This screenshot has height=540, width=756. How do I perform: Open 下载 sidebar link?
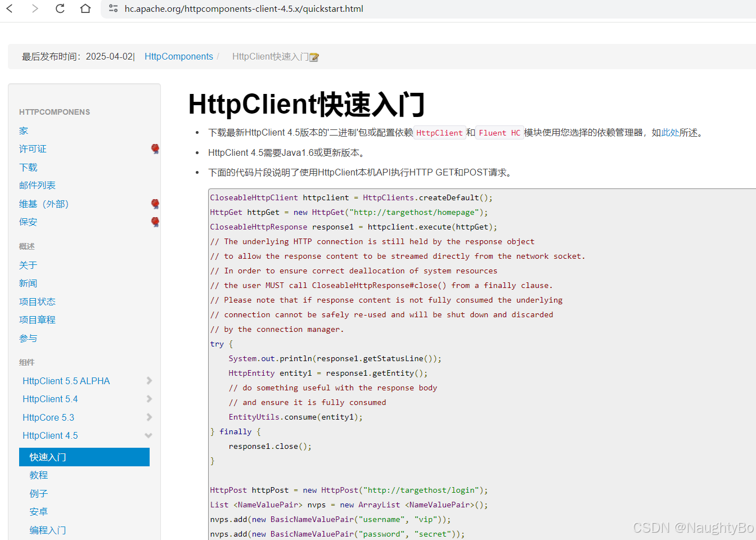point(28,167)
